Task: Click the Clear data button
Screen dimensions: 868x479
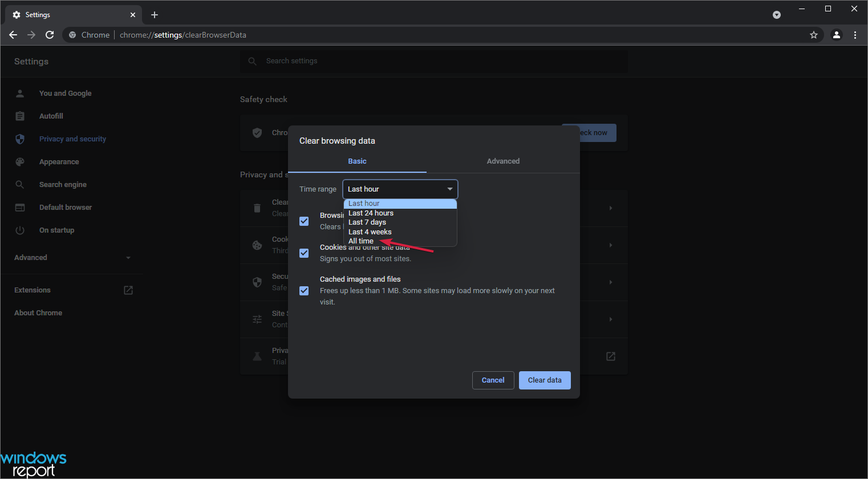Action: 545,380
